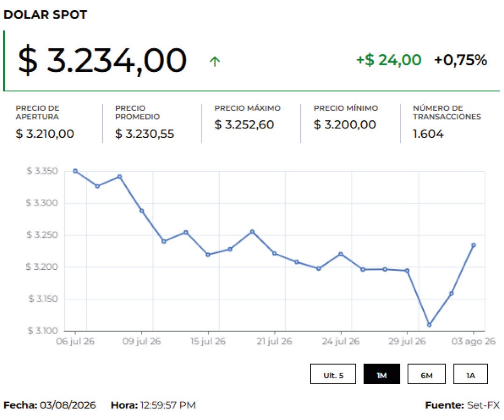
Task: Click the change amount +$ 24,00
Action: pos(389,60)
